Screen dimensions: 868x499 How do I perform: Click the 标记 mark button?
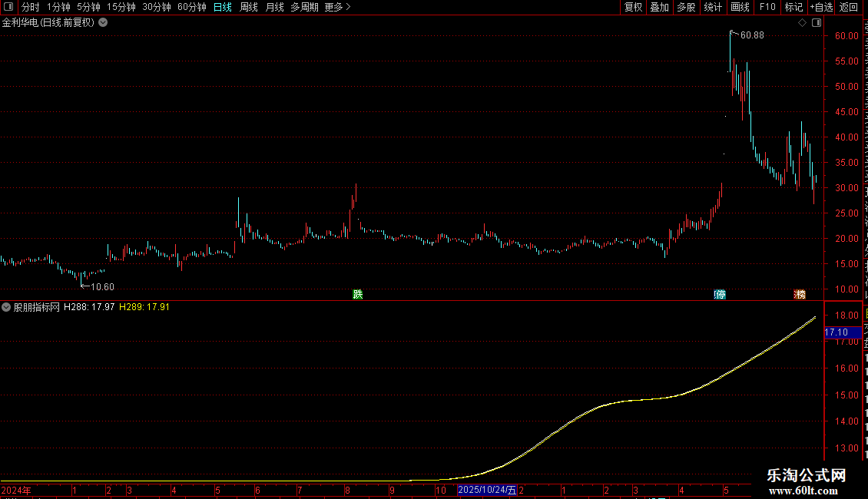793,7
